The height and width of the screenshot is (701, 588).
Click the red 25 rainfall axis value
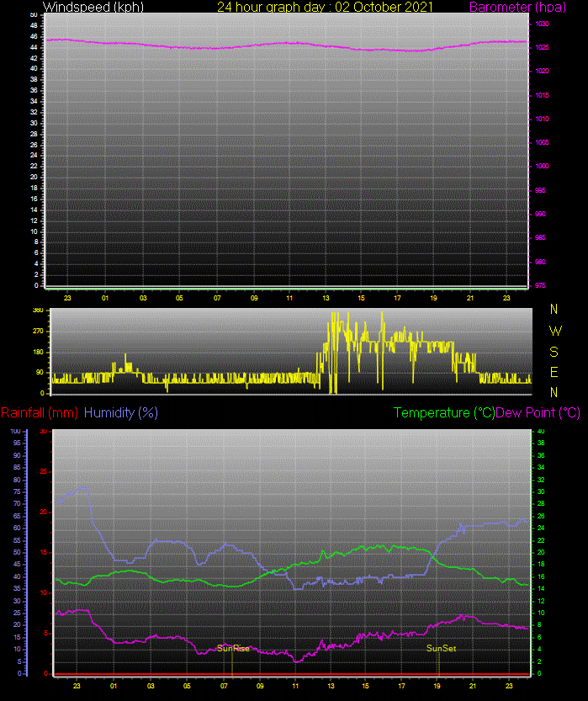(44, 471)
